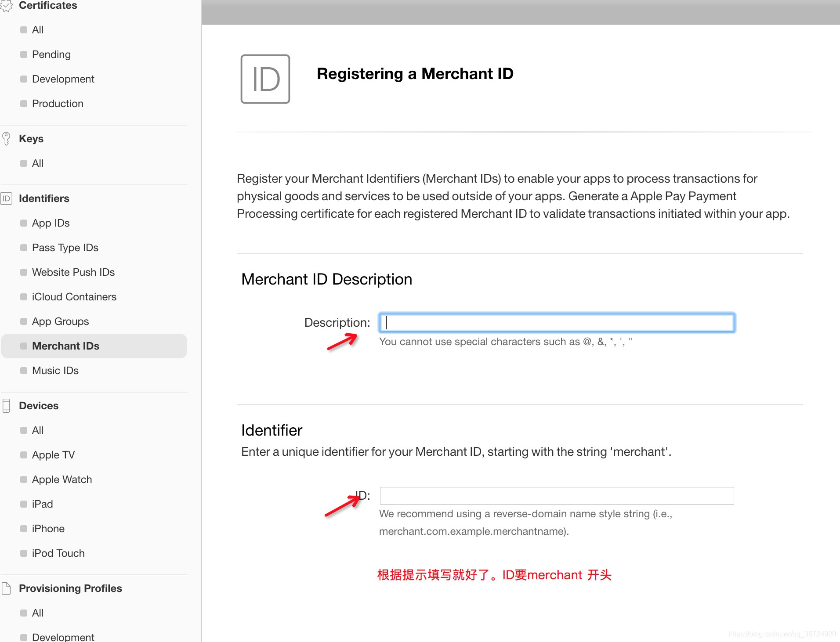840x642 pixels.
Task: Select Pass Type IDs
Action: [65, 248]
